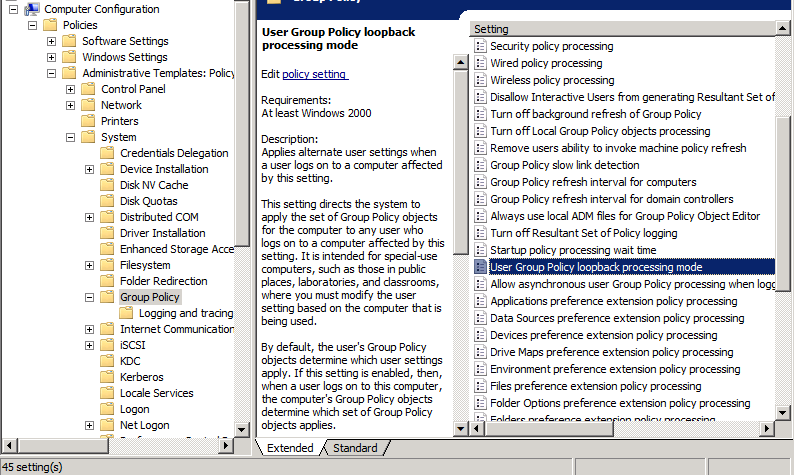Select the Credentials Delegation folder icon

[x=107, y=153]
